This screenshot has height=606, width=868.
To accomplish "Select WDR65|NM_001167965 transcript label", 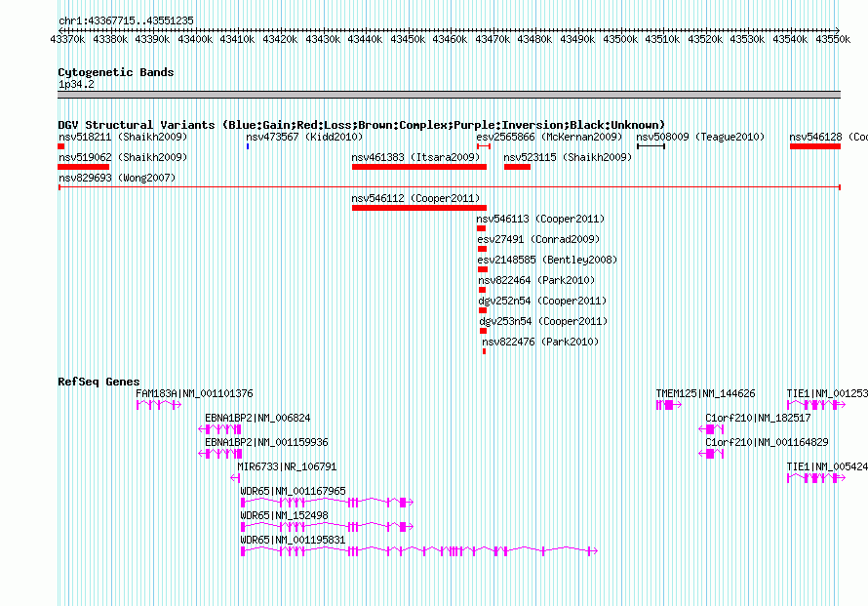I will pos(293,491).
